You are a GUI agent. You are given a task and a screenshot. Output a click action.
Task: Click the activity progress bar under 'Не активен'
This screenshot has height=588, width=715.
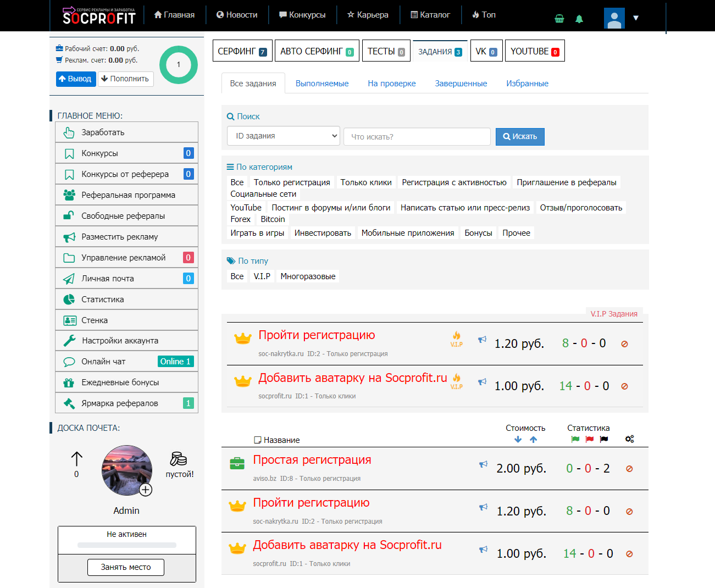click(127, 545)
